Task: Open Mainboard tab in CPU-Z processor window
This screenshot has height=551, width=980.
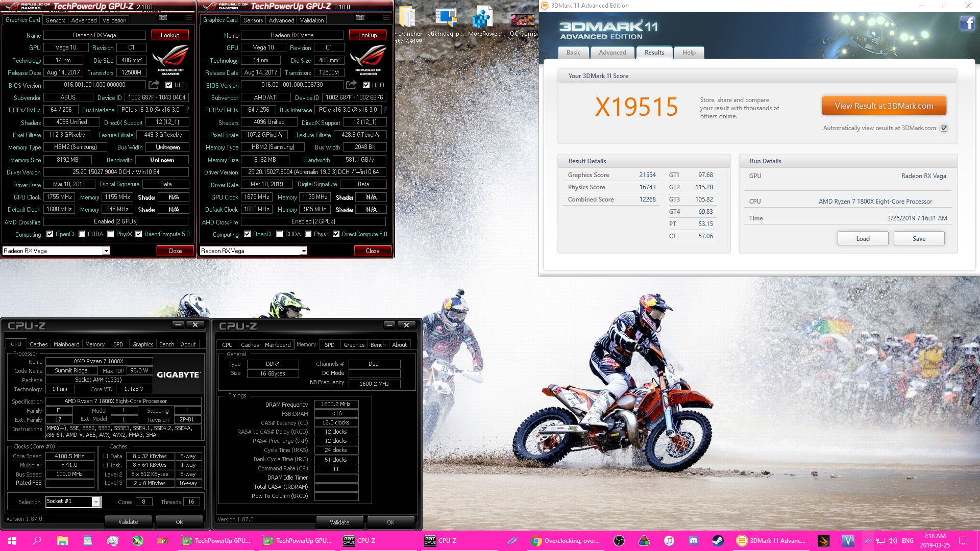Action: coord(66,344)
